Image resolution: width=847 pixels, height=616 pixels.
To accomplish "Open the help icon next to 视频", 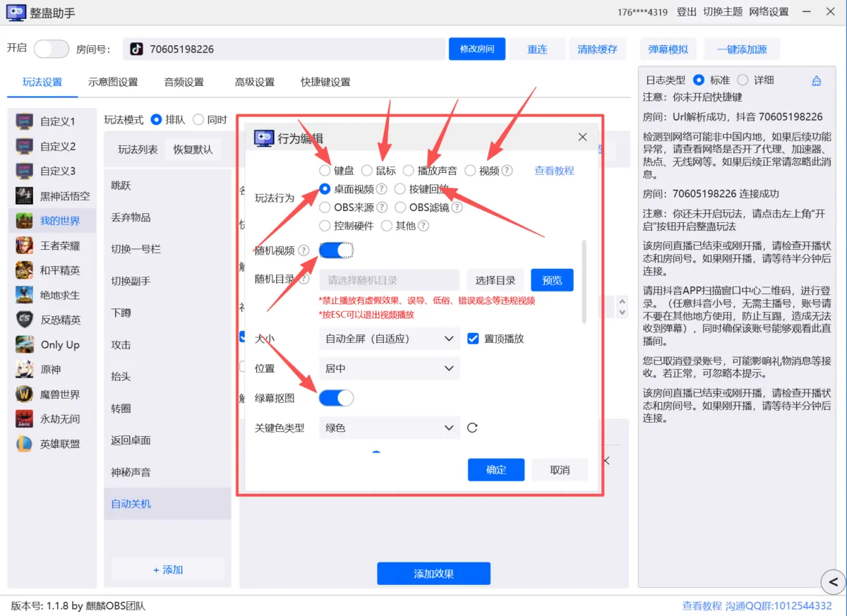I will pos(507,170).
